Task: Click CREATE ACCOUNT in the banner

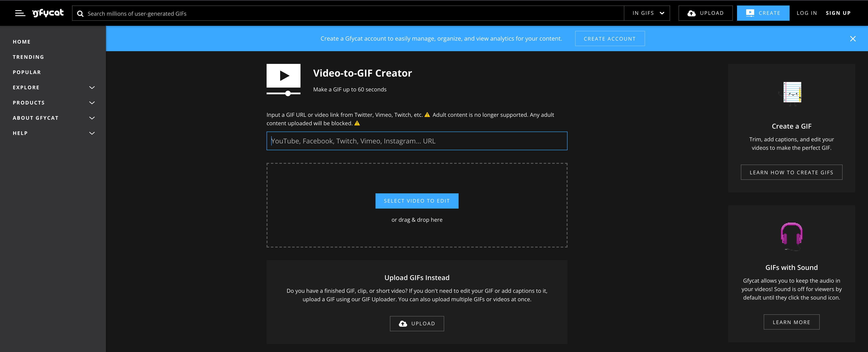Action: pyautogui.click(x=610, y=38)
